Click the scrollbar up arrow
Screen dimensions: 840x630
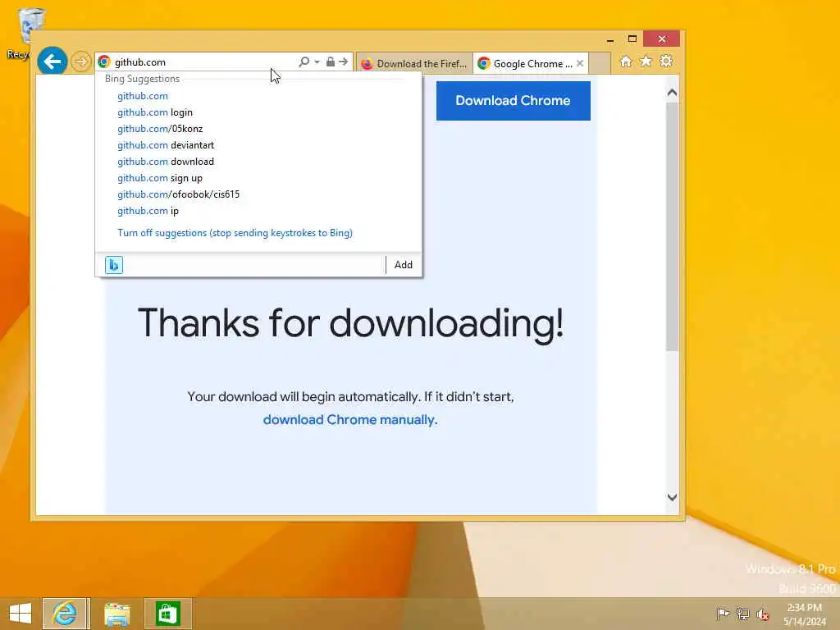click(x=673, y=93)
